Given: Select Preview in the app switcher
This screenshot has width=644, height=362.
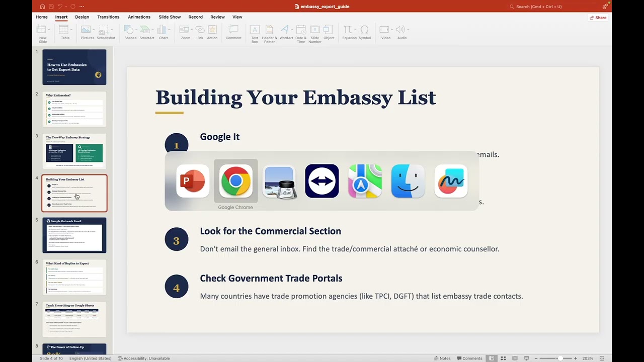Looking at the screenshot, I should [279, 181].
